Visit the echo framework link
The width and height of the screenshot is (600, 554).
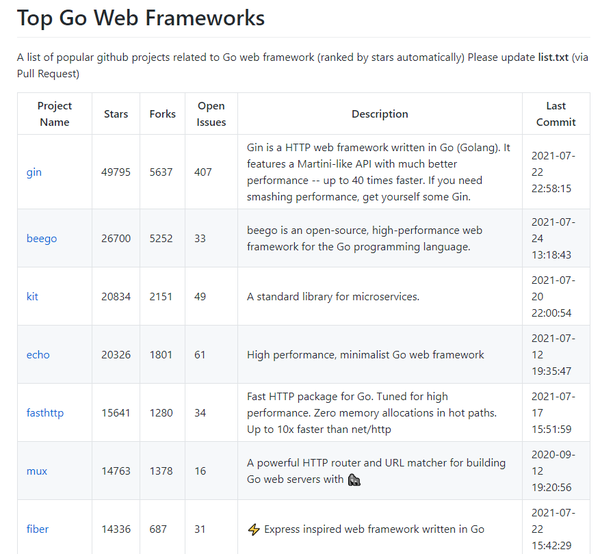[38, 354]
